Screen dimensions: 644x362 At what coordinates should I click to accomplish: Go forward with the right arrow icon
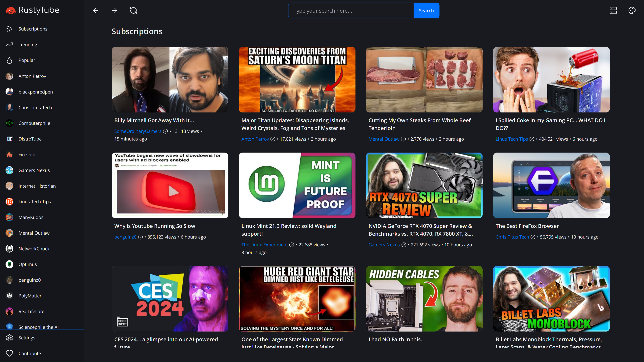tap(115, 11)
